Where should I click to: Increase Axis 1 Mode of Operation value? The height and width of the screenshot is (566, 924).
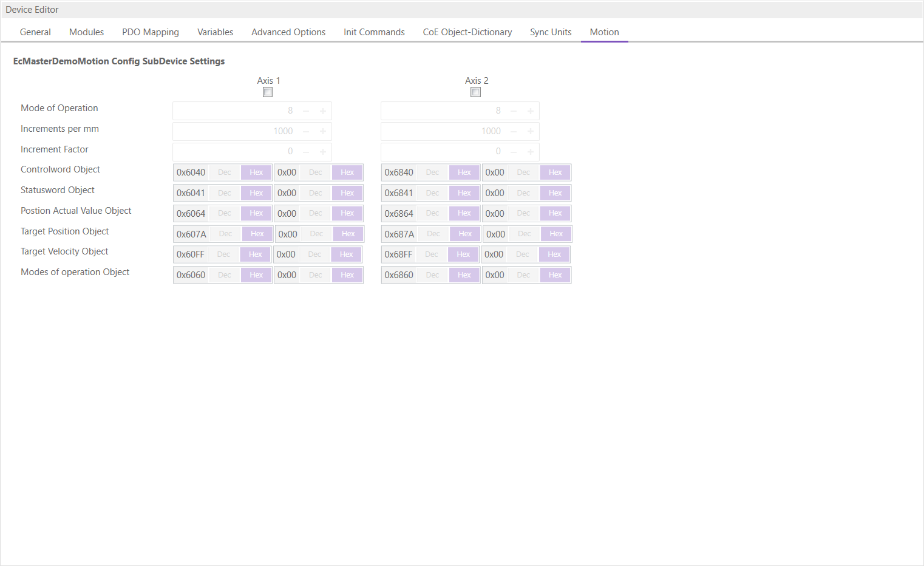pos(323,111)
